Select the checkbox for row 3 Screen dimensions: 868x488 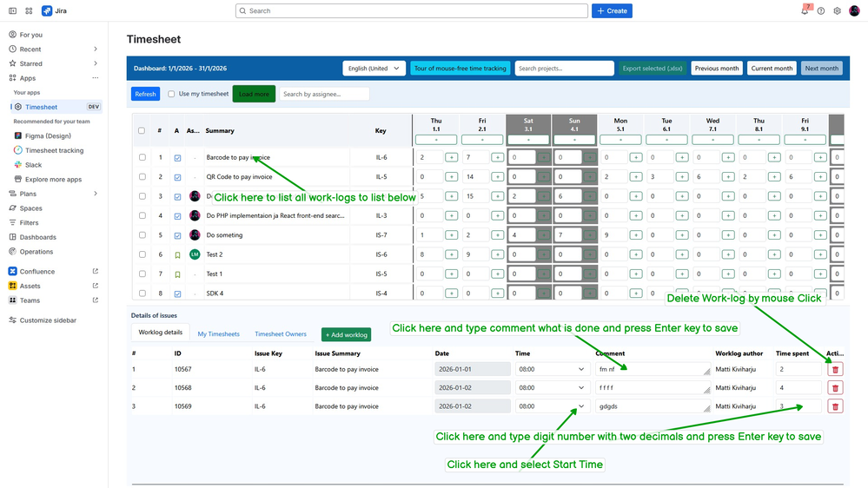142,196
